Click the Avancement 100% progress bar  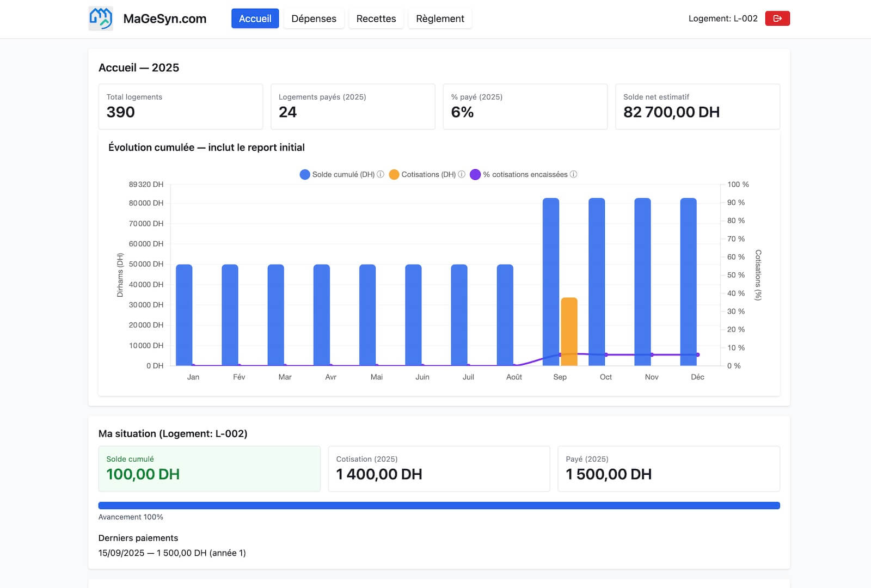[439, 506]
